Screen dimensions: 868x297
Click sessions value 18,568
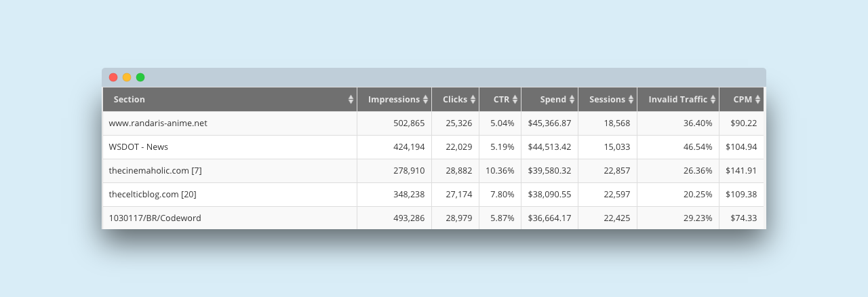point(617,123)
